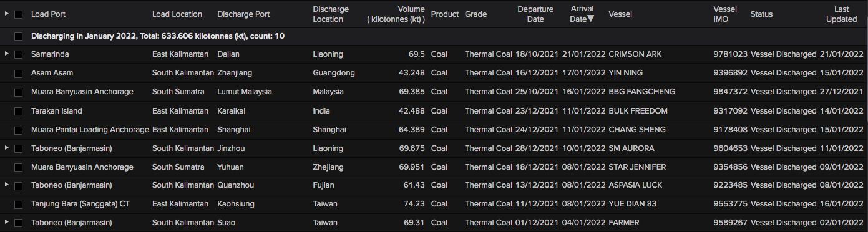Select the Asam Asam row checkbox

pyautogui.click(x=18, y=74)
